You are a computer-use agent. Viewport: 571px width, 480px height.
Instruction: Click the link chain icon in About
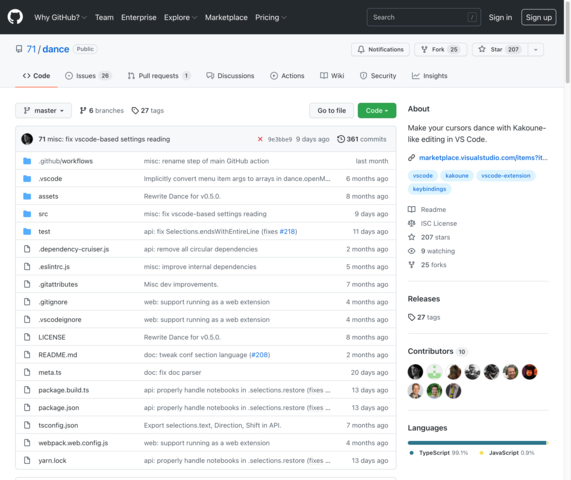[411, 158]
